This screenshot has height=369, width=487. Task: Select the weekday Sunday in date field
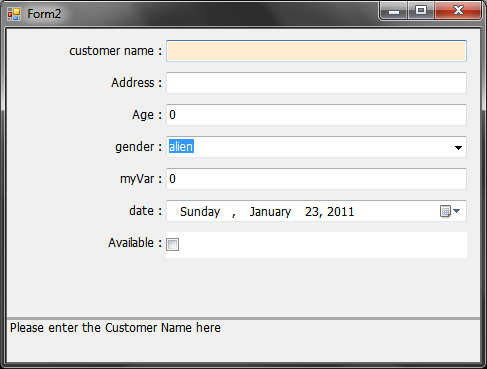point(200,212)
